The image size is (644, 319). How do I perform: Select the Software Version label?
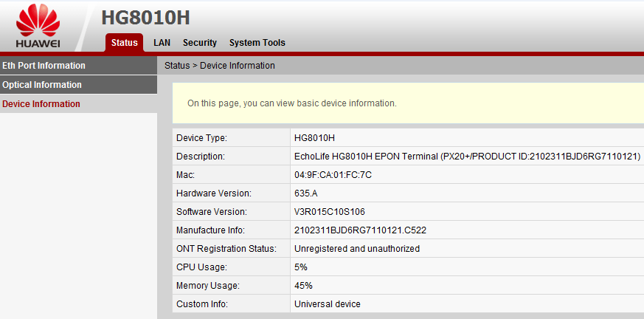[x=212, y=212]
